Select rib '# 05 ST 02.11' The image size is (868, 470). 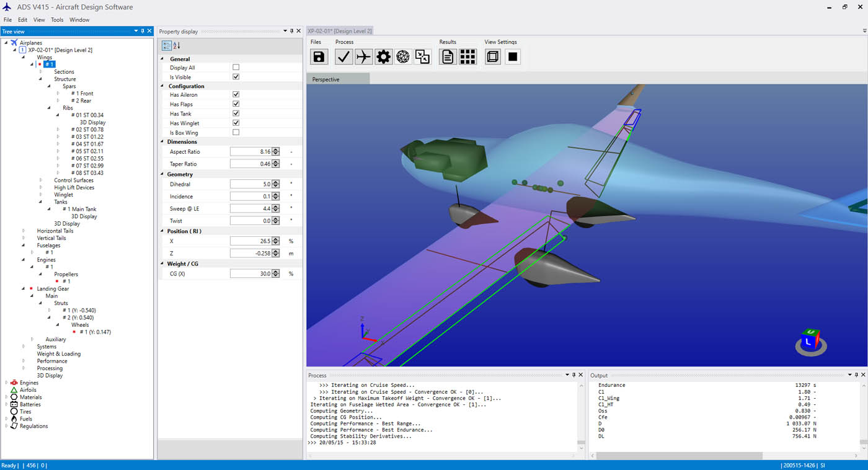tap(87, 151)
